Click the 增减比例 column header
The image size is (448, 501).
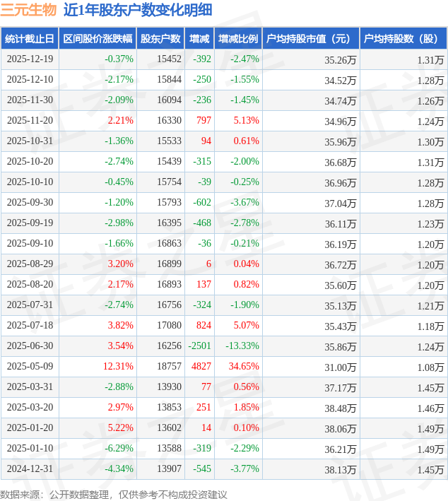pyautogui.click(x=238, y=39)
